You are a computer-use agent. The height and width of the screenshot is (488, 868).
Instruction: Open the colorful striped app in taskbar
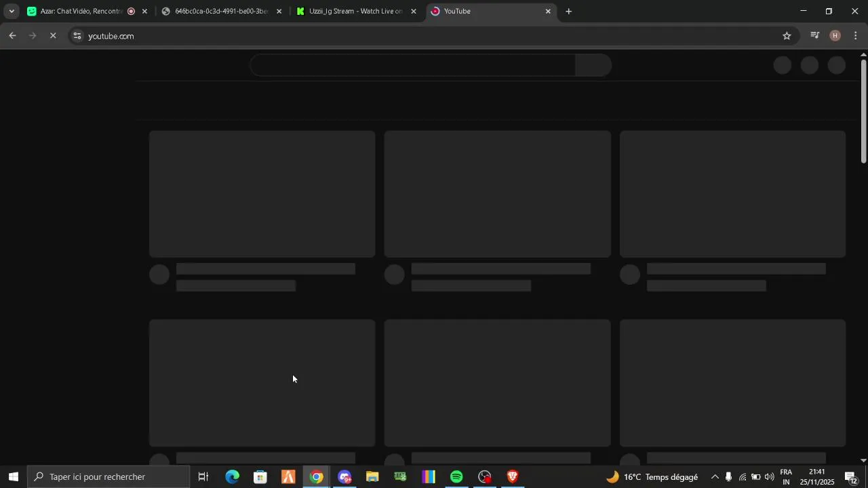428,477
